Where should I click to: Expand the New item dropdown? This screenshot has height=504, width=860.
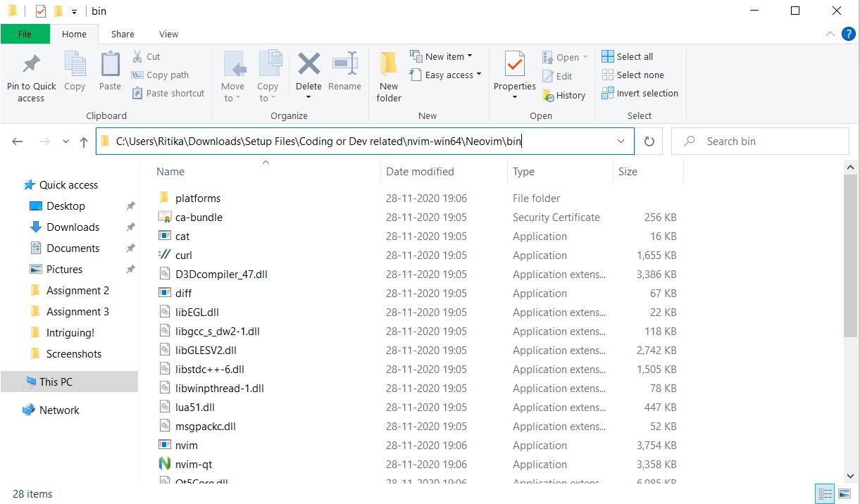click(x=469, y=56)
